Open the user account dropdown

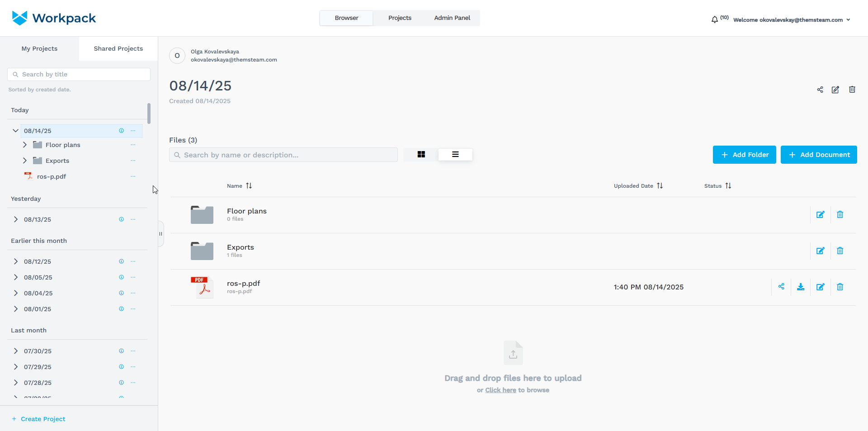(x=792, y=20)
